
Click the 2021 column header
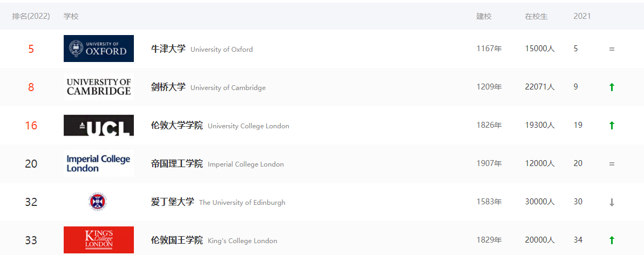point(582,16)
